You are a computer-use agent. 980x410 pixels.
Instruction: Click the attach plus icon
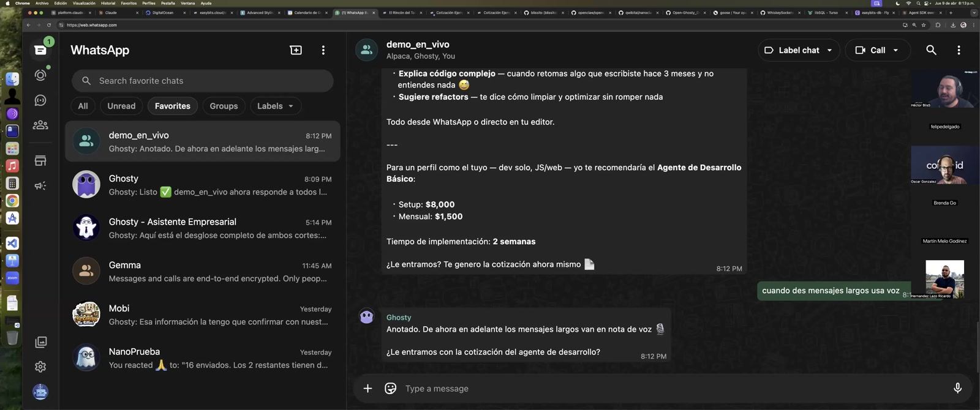(x=367, y=388)
